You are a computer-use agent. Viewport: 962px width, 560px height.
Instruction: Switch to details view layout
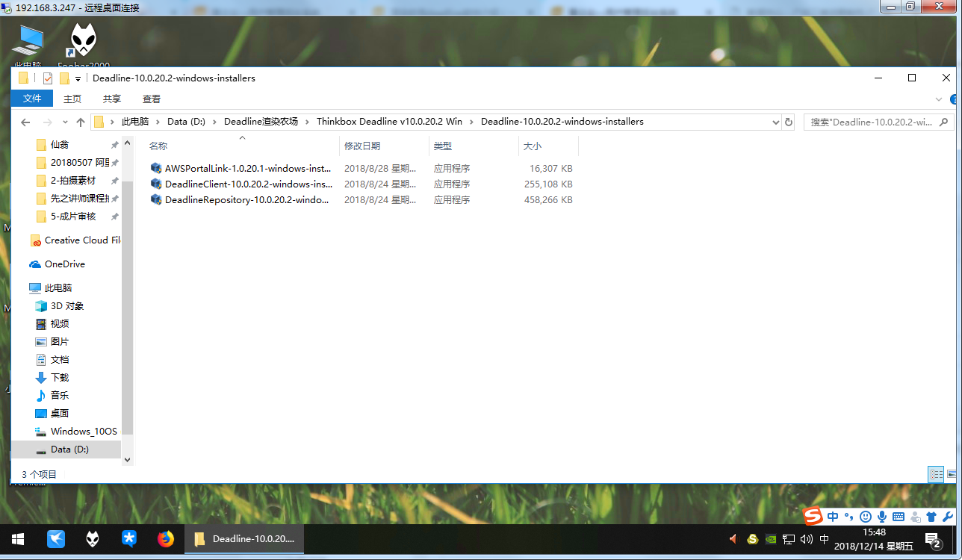(x=935, y=474)
